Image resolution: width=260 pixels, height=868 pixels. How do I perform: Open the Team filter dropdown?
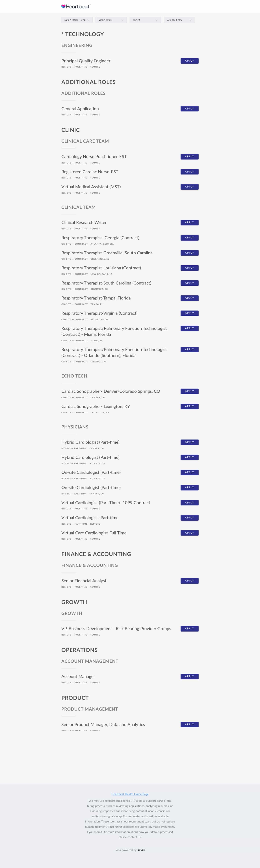[x=145, y=20]
